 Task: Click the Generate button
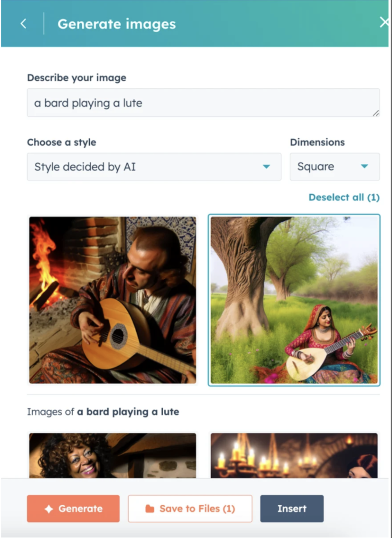coord(73,509)
